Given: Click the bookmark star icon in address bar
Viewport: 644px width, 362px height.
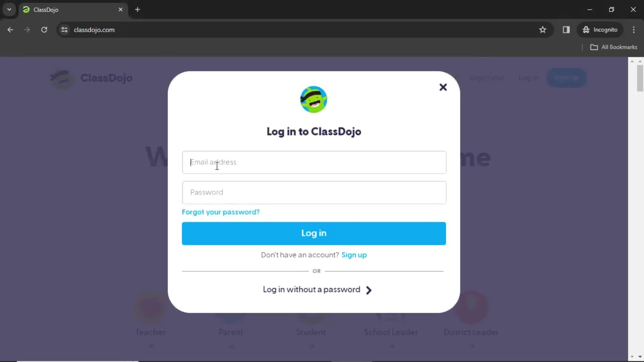Looking at the screenshot, I should (x=544, y=29).
